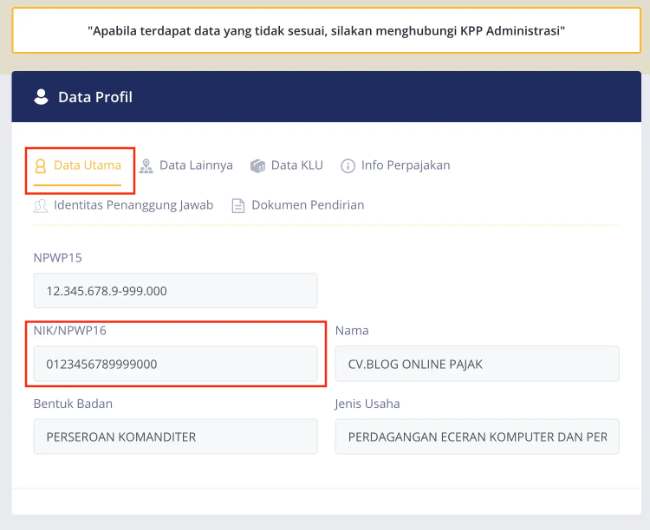
Task: Click the Identitas Penanggung Jawab icon
Action: pyautogui.click(x=40, y=206)
